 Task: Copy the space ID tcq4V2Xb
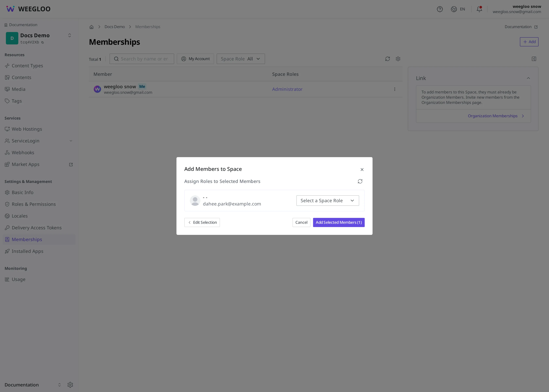42,42
